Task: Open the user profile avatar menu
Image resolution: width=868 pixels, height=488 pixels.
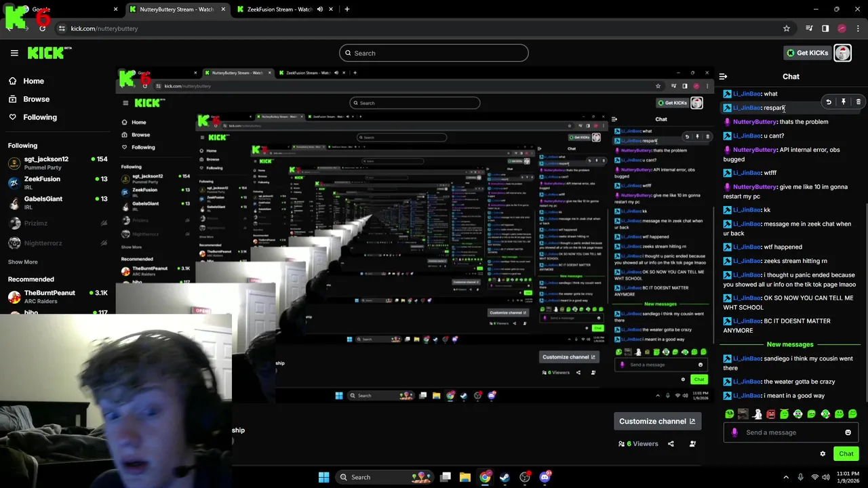Action: [842, 53]
